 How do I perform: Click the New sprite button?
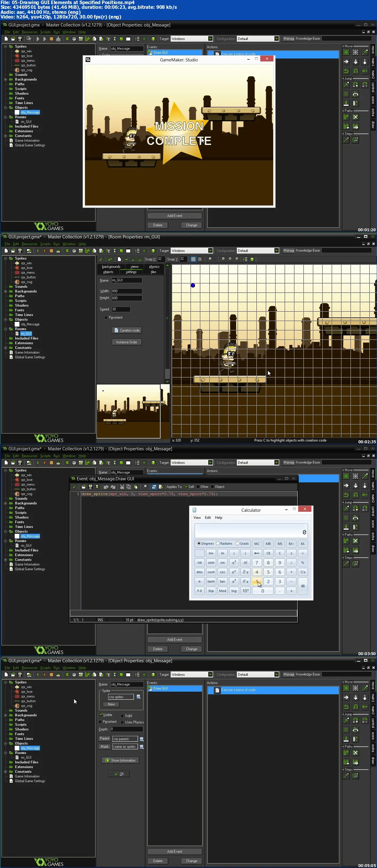pos(111,704)
